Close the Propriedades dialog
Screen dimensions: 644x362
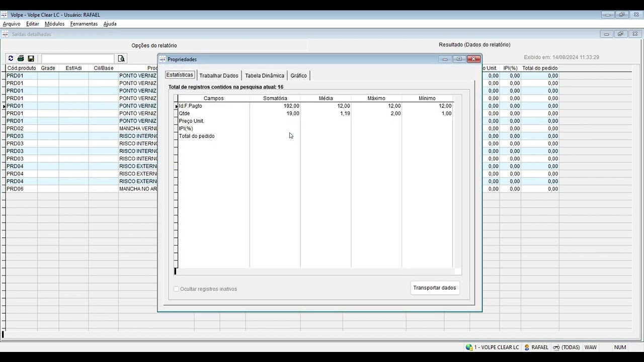point(473,59)
